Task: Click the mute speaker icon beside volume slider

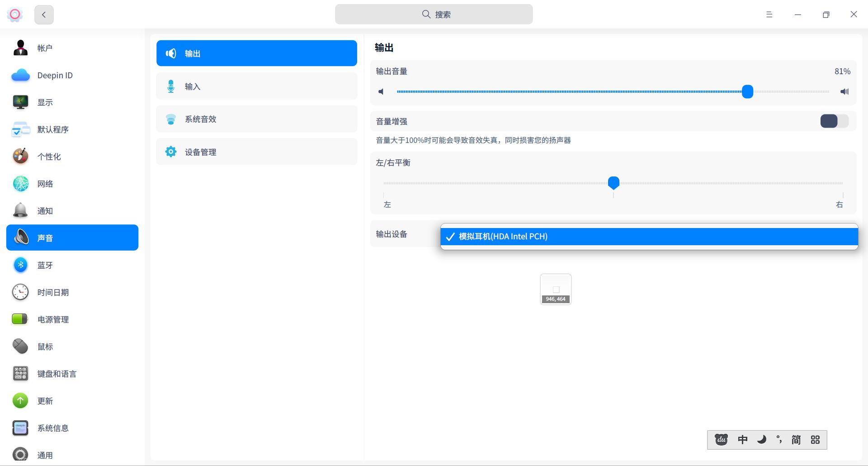Action: pyautogui.click(x=381, y=91)
